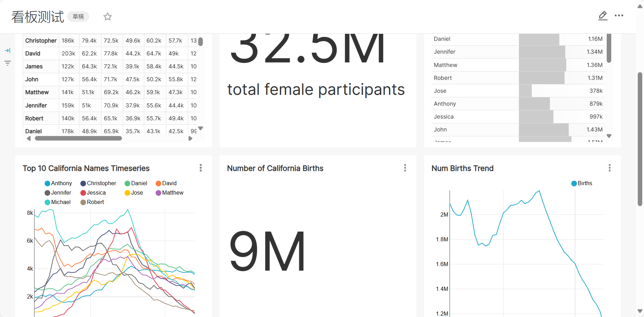Click the 草稿 draft status badge
Viewport: 644px width, 317px height.
(78, 16)
